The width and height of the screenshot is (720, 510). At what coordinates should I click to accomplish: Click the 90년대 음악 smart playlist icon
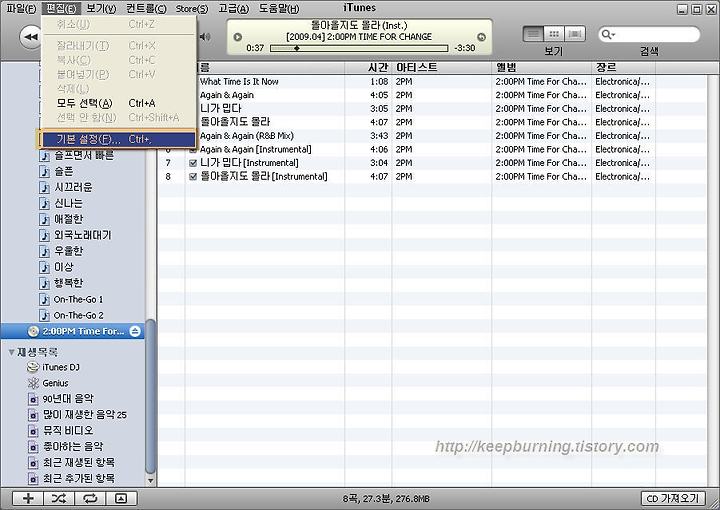coord(33,399)
